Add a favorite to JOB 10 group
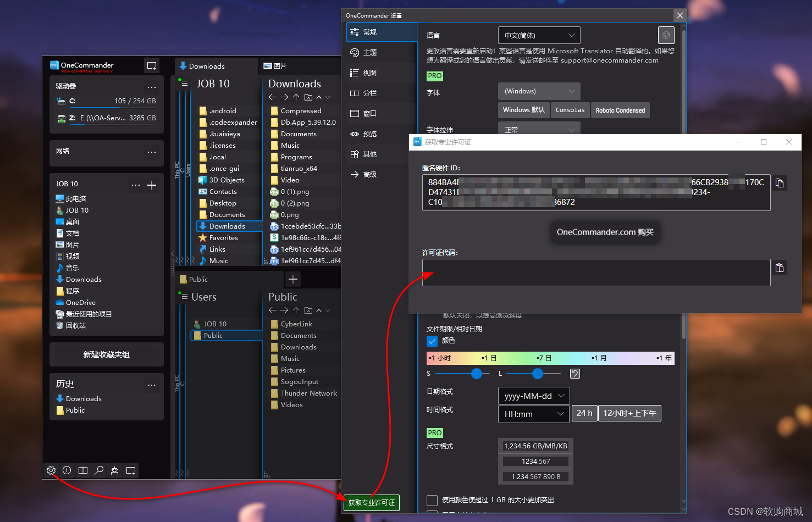 (x=152, y=185)
